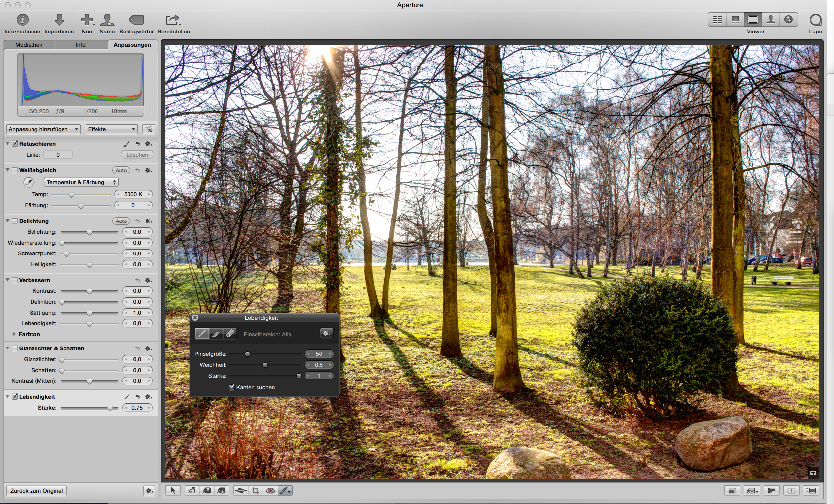The width and height of the screenshot is (834, 504).
Task: Select the brush-in tool in Lebendigkeit HUD
Action: click(x=202, y=334)
